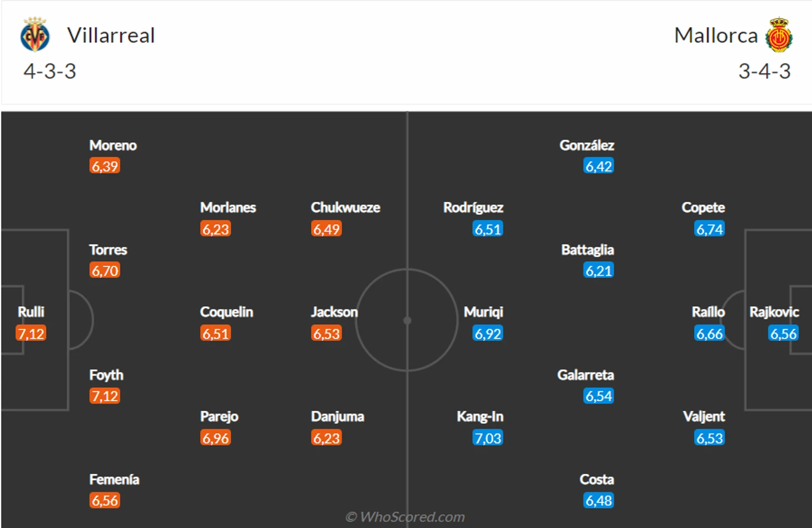Click Muriqi's 6,92 rating badge
This screenshot has width=812, height=528.
(488, 333)
